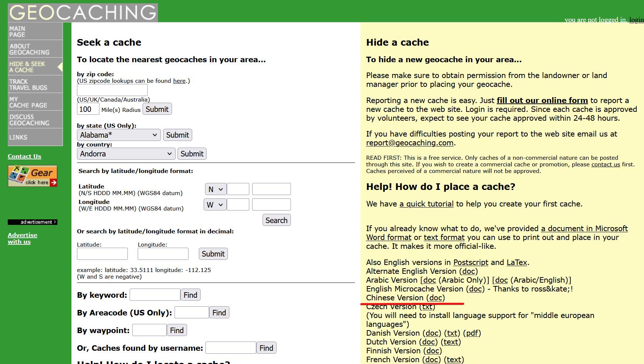Click the Gear shop banner icon
The image size is (644, 364).
click(x=32, y=176)
